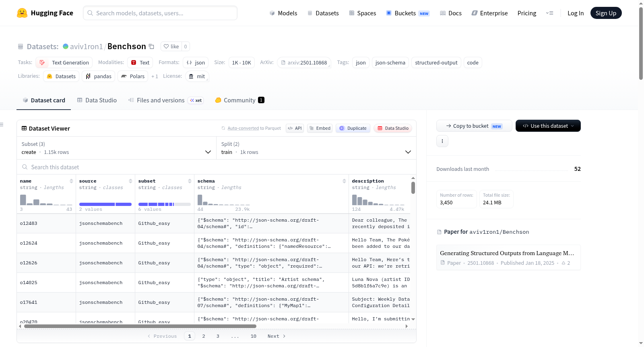Open the aviv1ron1 author link
The image size is (644, 347).
pyautogui.click(x=87, y=46)
